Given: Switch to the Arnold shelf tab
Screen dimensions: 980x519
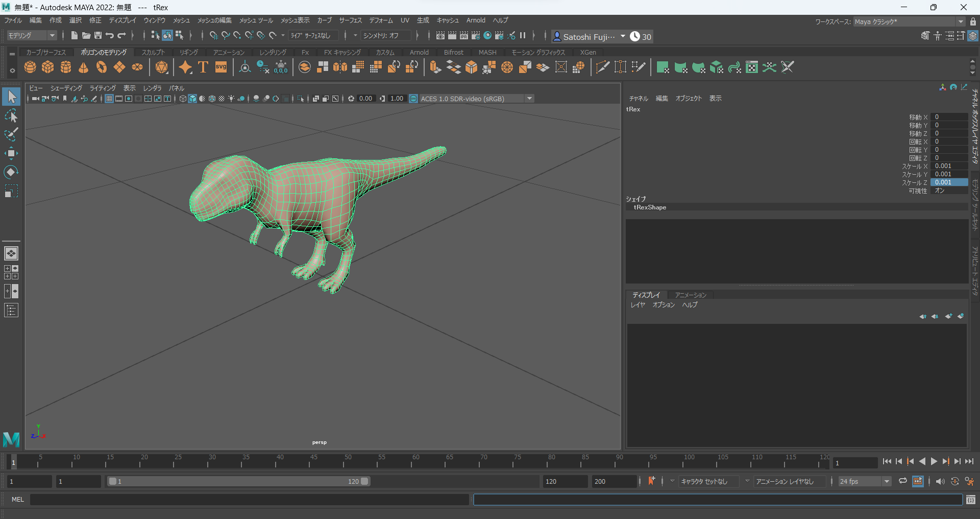Looking at the screenshot, I should pyautogui.click(x=419, y=52).
